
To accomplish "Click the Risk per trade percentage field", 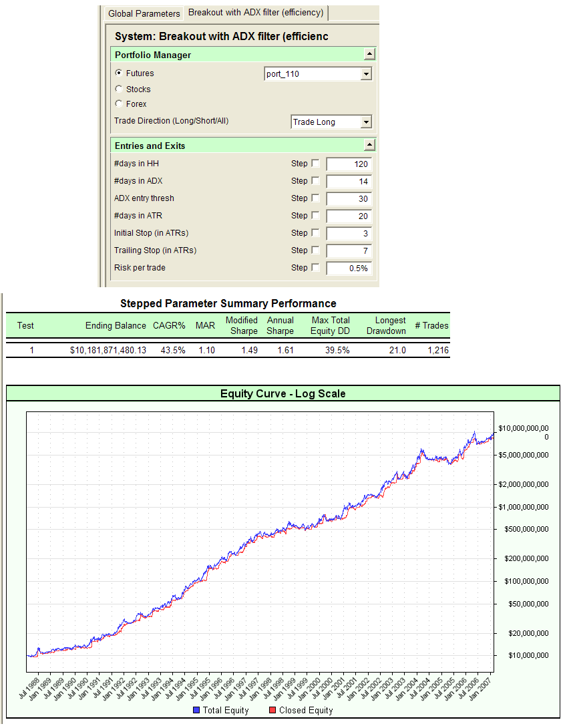I will coord(349,267).
